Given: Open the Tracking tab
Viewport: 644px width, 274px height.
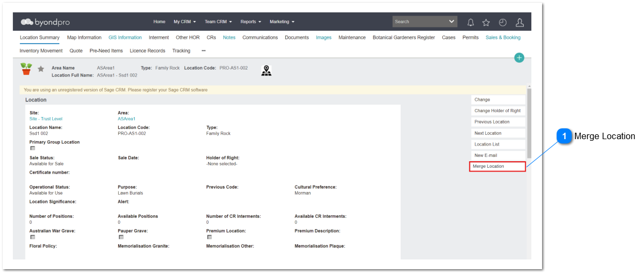Looking at the screenshot, I should click(x=181, y=51).
